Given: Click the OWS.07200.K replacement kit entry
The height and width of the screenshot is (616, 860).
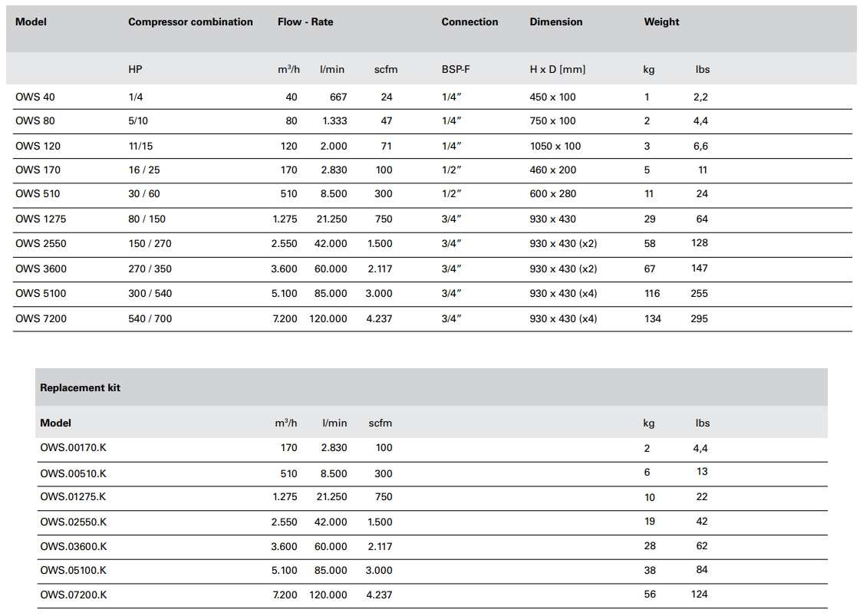Looking at the screenshot, I should [74, 595].
